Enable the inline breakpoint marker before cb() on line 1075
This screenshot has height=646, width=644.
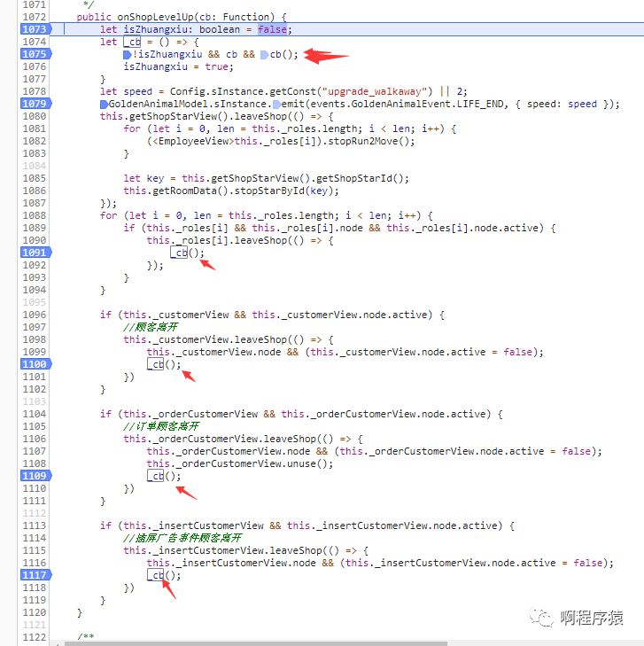[265, 54]
